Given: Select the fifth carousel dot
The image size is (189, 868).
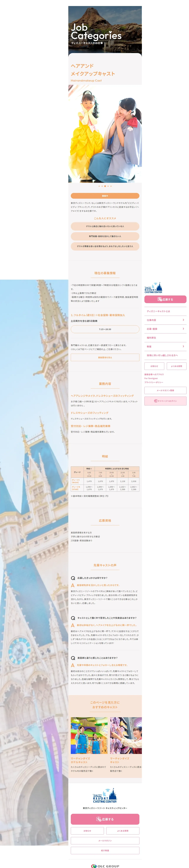Looking at the screenshot, I should point(111,186).
